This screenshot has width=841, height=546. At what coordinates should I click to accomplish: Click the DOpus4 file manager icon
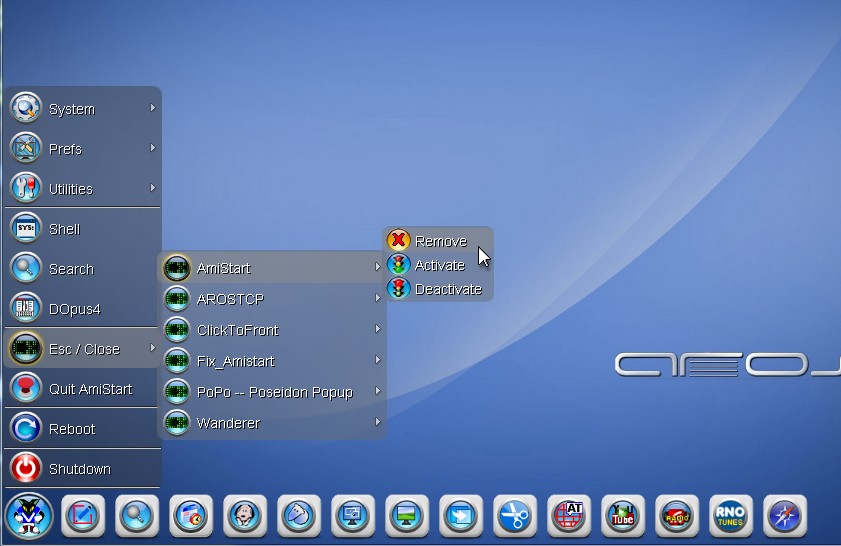coord(25,308)
